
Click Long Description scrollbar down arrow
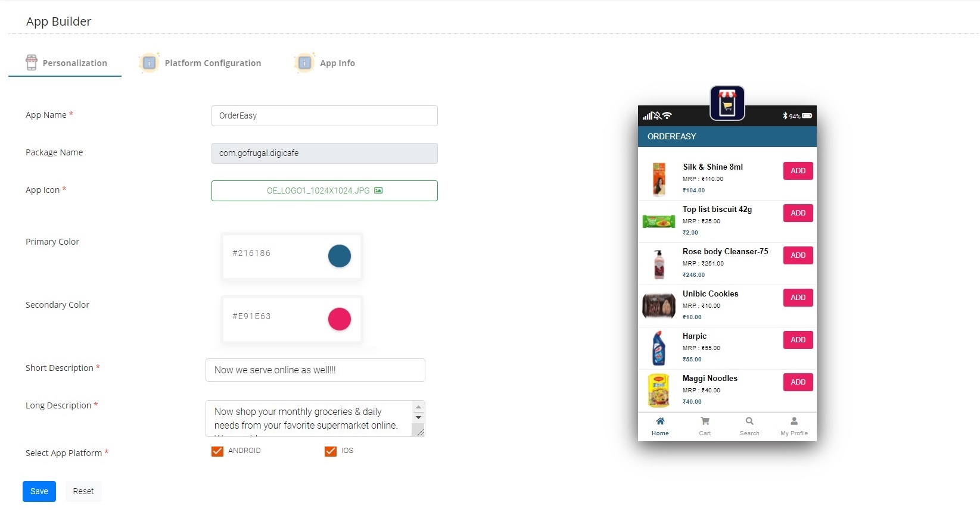click(418, 417)
